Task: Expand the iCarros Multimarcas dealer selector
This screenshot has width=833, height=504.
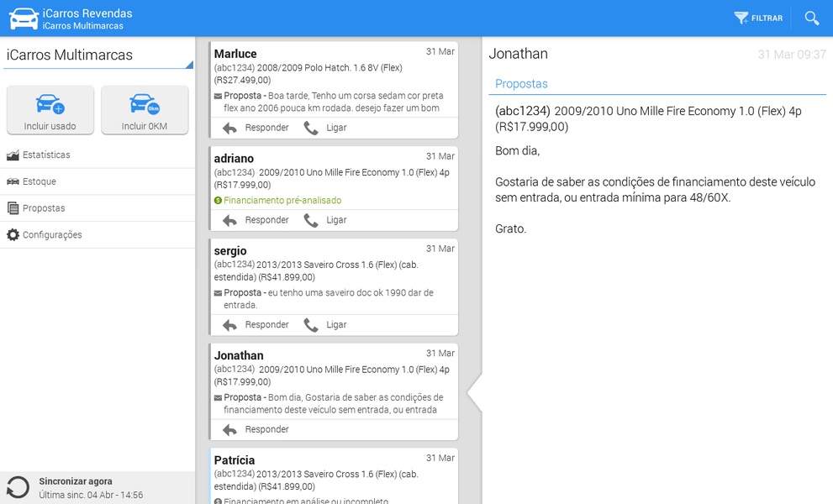Action: [98, 55]
